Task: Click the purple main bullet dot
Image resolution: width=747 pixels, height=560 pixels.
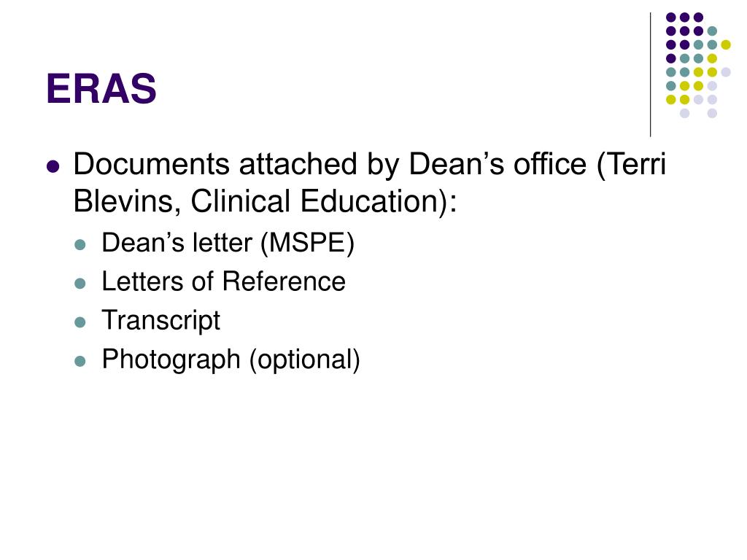Action: pyautogui.click(x=53, y=167)
